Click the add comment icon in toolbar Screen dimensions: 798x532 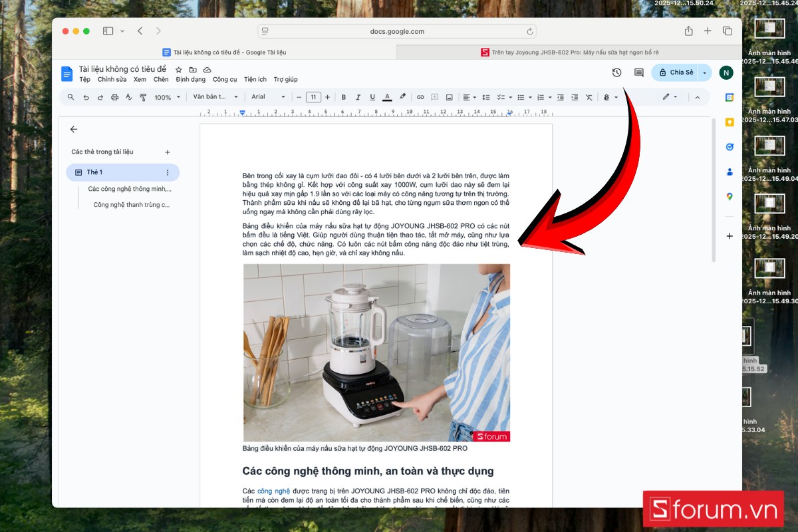435,97
